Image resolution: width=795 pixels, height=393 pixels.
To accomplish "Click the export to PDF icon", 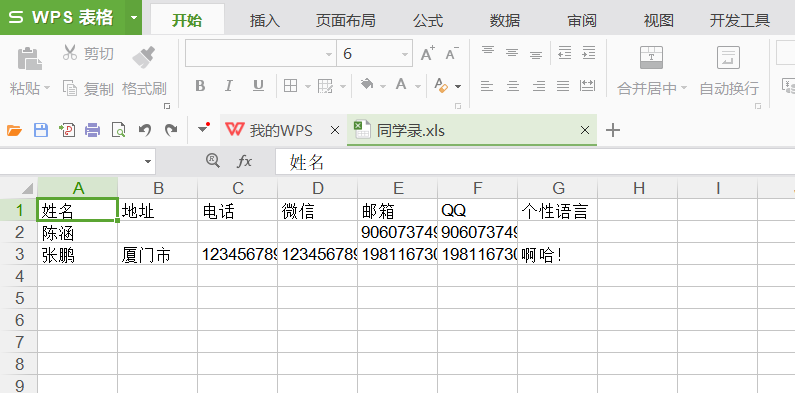I will pos(67,130).
